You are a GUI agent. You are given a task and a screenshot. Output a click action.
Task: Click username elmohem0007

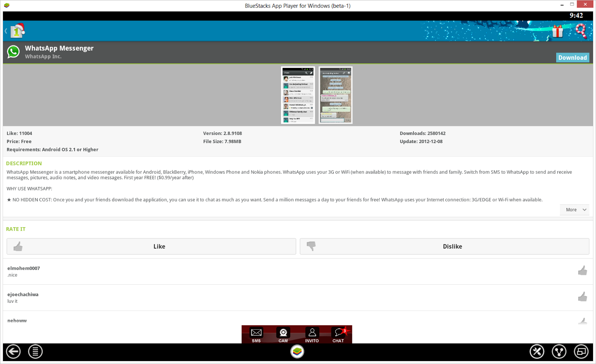coord(23,268)
